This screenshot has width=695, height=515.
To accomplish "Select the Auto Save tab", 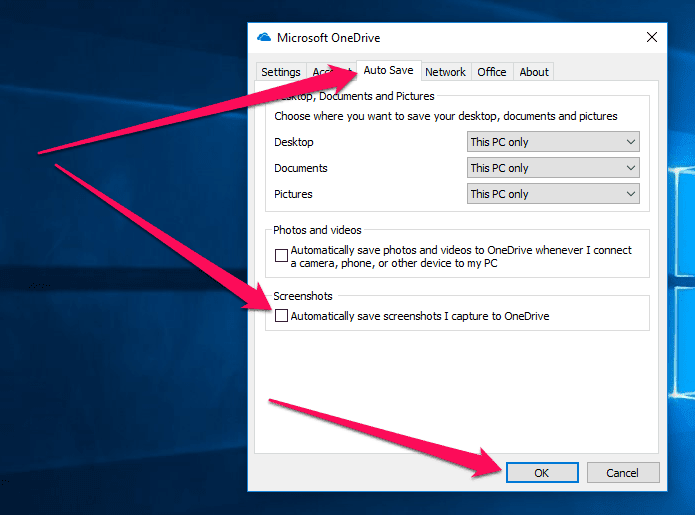I will coord(389,70).
